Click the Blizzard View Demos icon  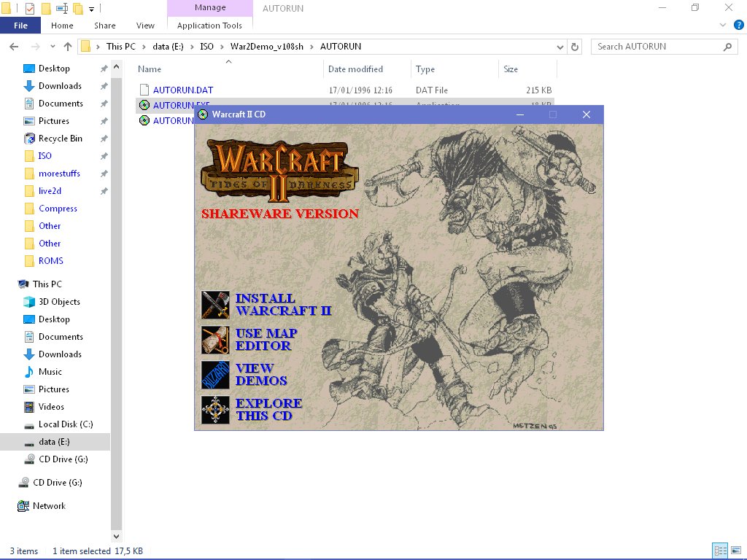tap(215, 375)
